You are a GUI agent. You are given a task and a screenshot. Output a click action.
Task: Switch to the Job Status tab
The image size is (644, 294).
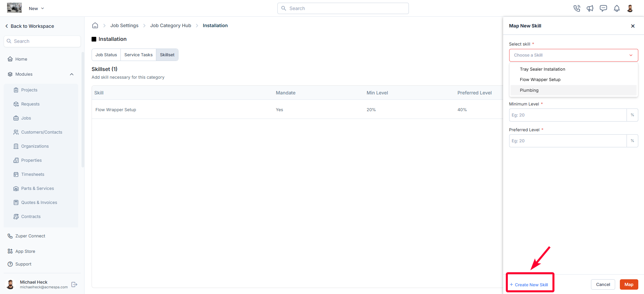(x=106, y=55)
